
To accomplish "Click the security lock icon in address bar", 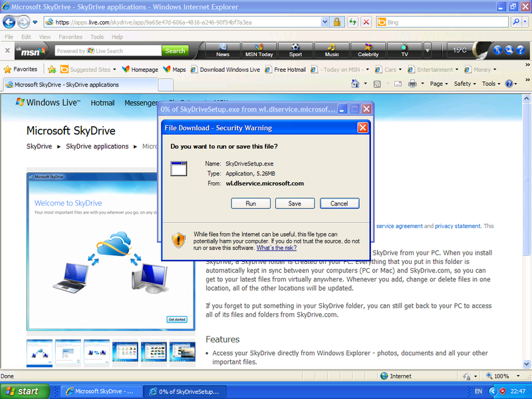I will (x=336, y=23).
